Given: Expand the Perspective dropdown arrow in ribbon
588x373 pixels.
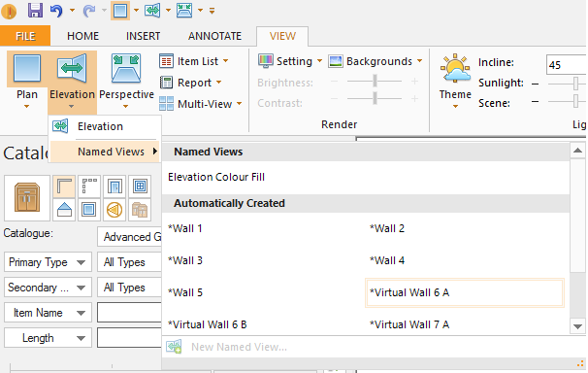Looking at the screenshot, I should (x=126, y=107).
